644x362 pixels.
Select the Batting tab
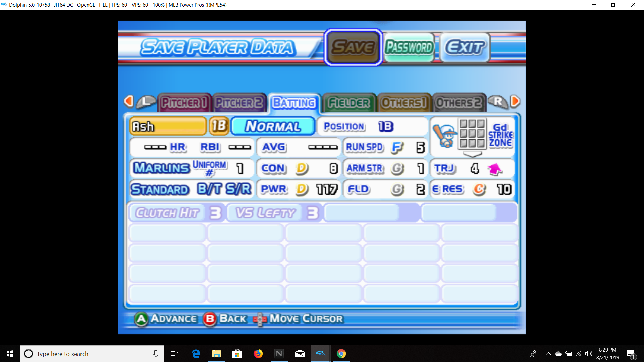(x=294, y=103)
